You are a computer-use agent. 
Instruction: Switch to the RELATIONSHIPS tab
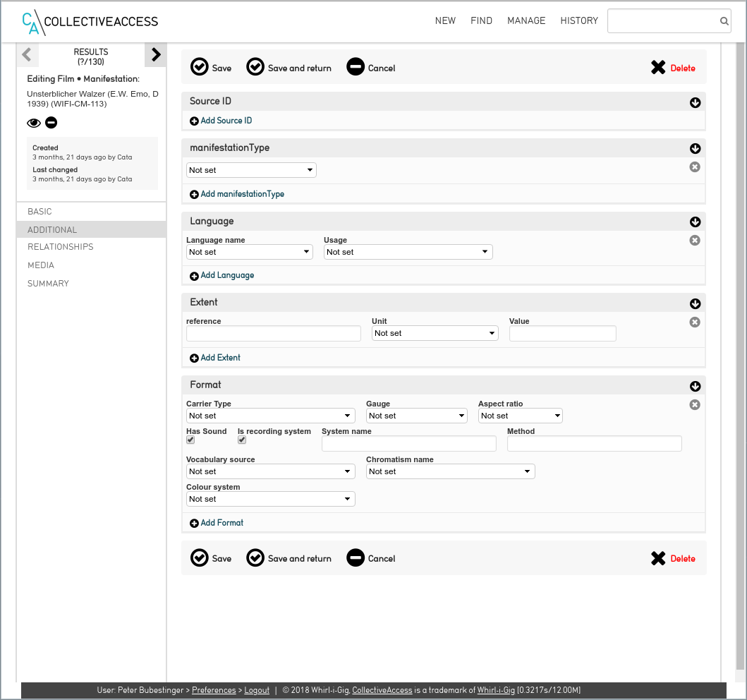click(x=61, y=247)
